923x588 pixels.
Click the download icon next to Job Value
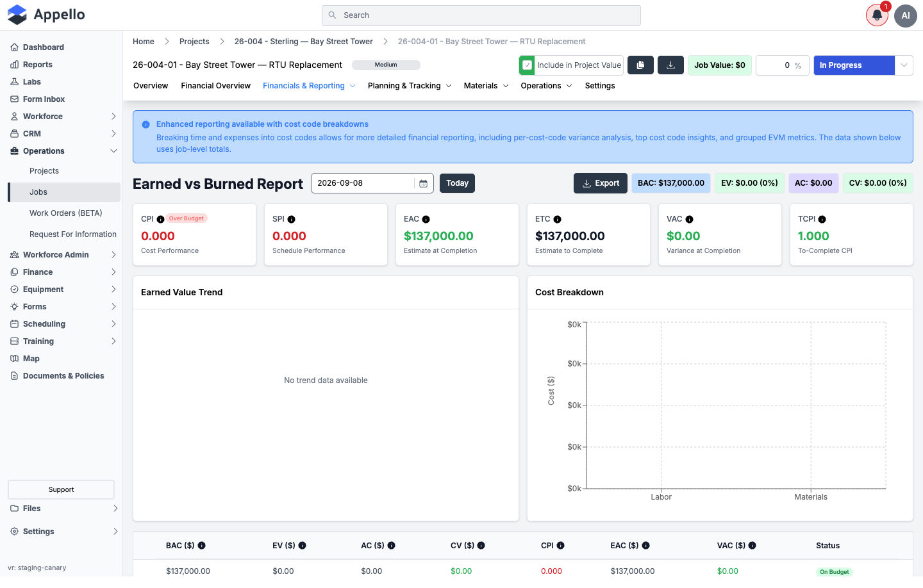(670, 65)
